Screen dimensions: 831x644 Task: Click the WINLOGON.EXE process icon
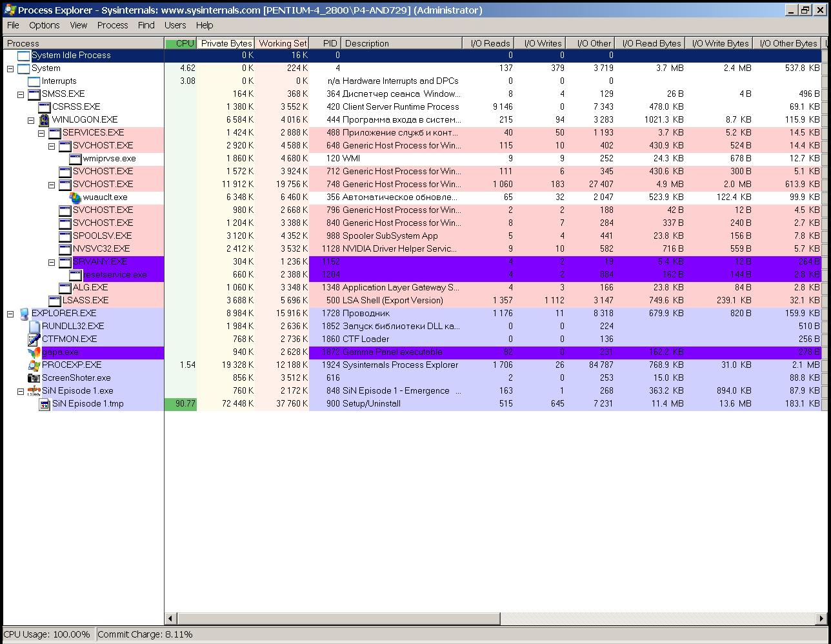[x=45, y=120]
